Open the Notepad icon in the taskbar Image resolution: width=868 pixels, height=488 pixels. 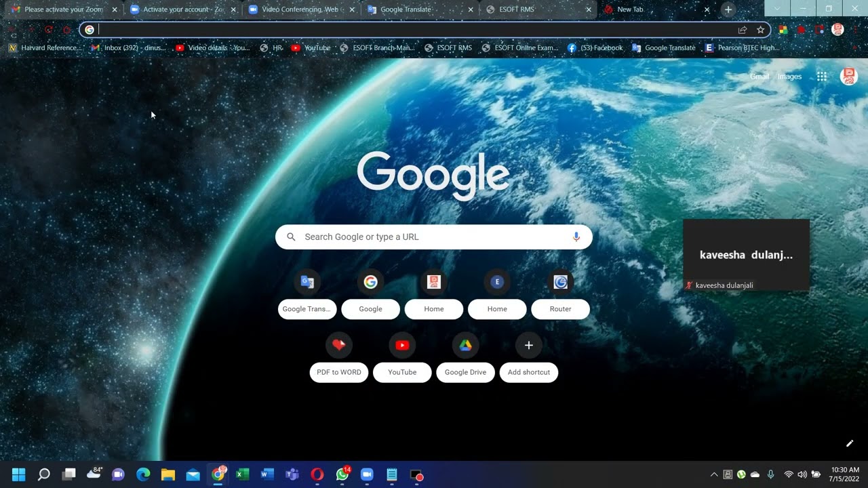click(392, 474)
